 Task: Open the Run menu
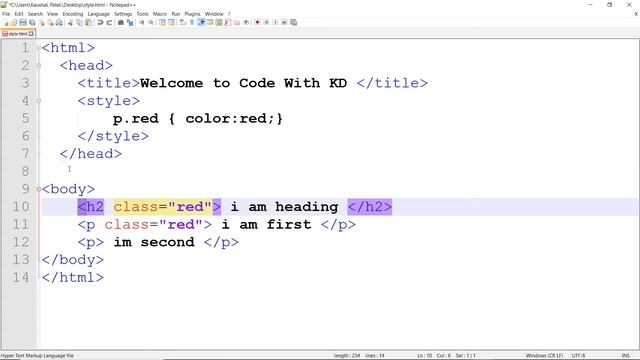click(176, 14)
